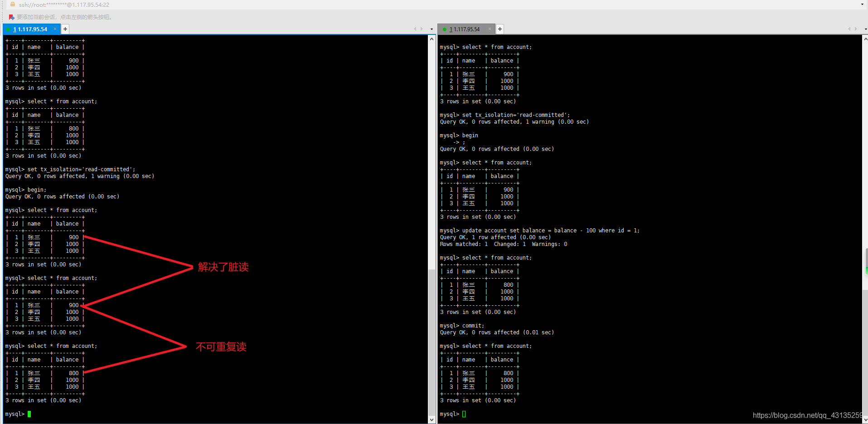868x424 pixels.
Task: Focus the right terminal at the mysql prompt
Action: point(464,414)
